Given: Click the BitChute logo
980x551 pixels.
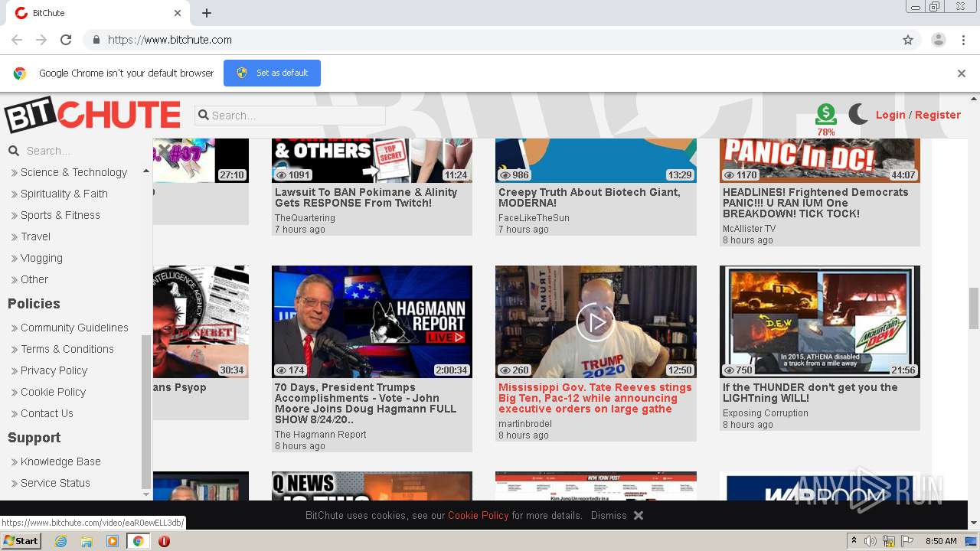Looking at the screenshot, I should click(93, 116).
